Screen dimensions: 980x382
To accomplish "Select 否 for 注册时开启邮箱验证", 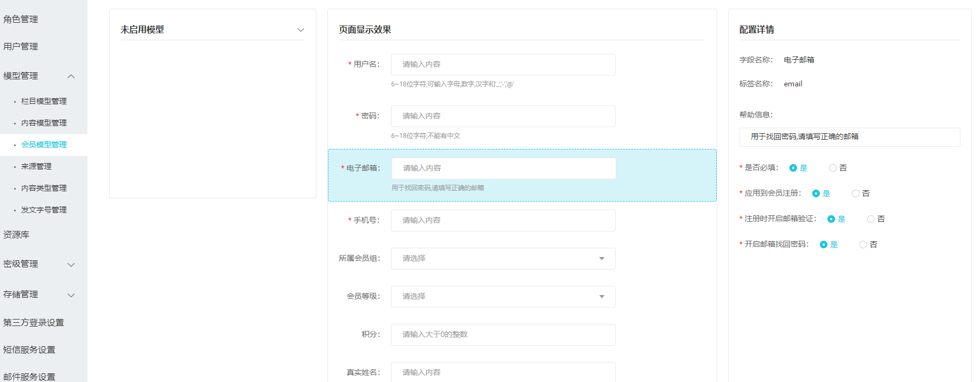I will 871,219.
